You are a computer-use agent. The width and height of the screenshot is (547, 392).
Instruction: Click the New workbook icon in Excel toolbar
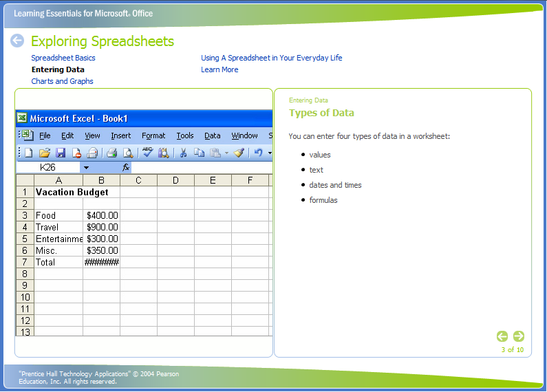29,153
